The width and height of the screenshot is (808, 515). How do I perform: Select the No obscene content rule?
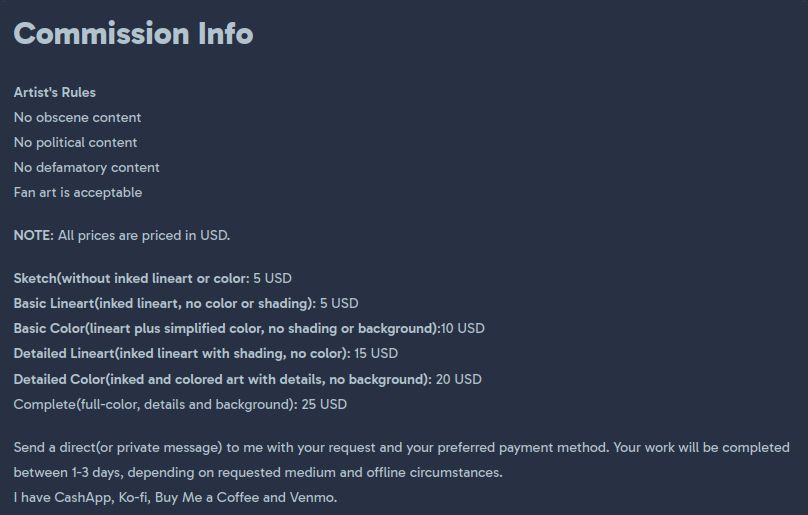click(x=77, y=117)
